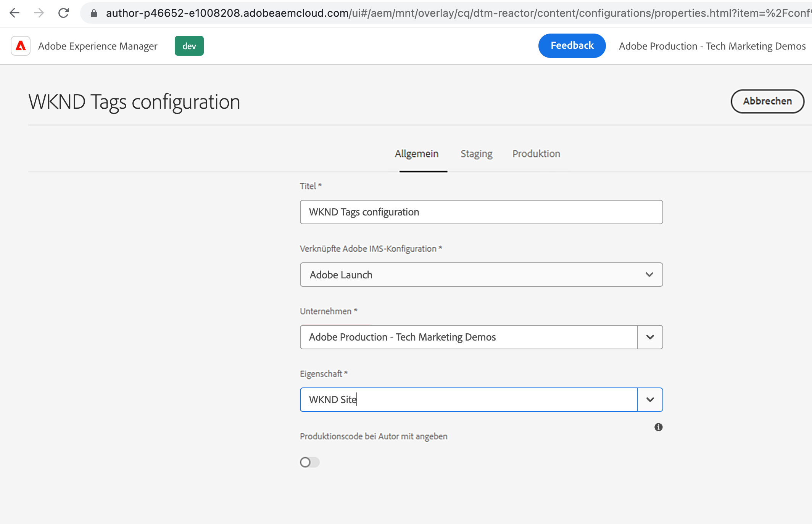Select the Allgemein tab

point(416,154)
